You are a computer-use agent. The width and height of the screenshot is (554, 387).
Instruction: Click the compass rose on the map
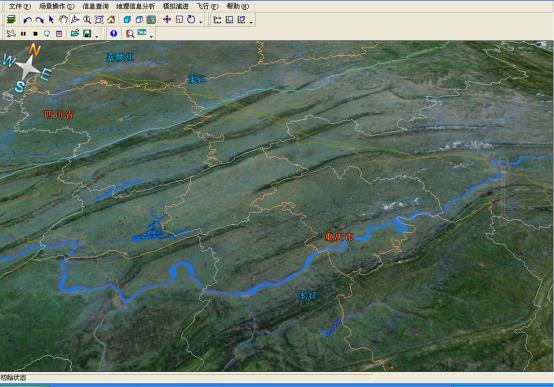[27, 68]
